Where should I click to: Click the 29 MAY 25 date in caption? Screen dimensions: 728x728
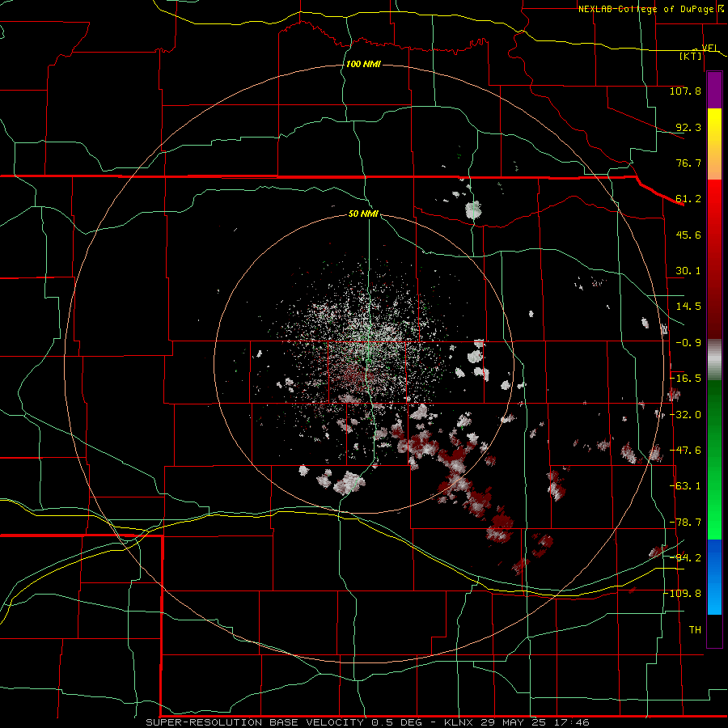point(514,722)
